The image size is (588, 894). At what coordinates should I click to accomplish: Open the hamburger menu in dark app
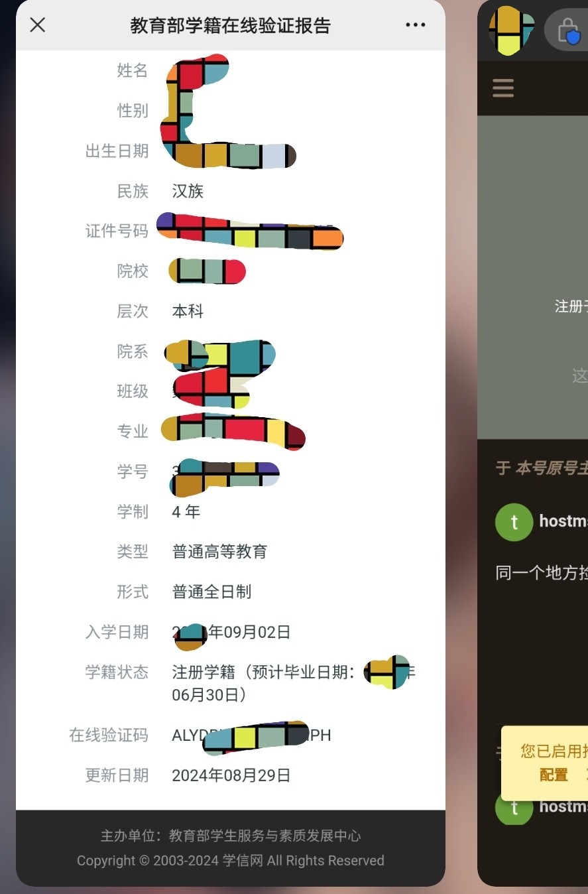tap(503, 88)
